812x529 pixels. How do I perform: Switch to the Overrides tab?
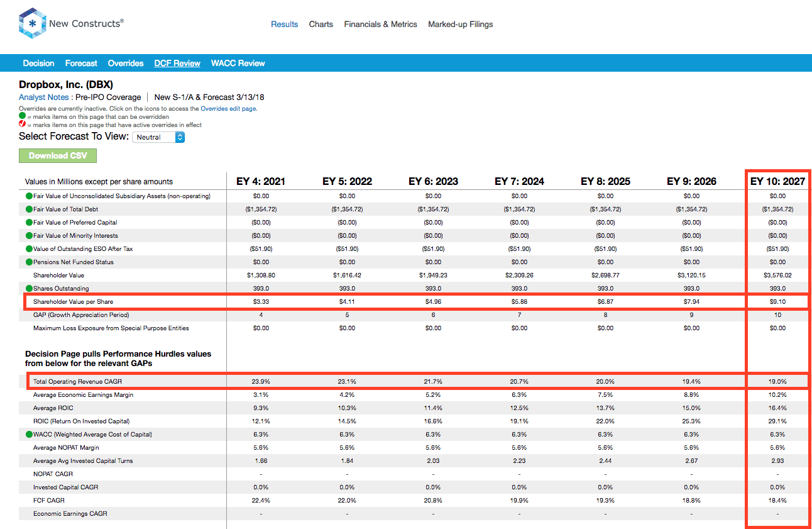(x=126, y=64)
